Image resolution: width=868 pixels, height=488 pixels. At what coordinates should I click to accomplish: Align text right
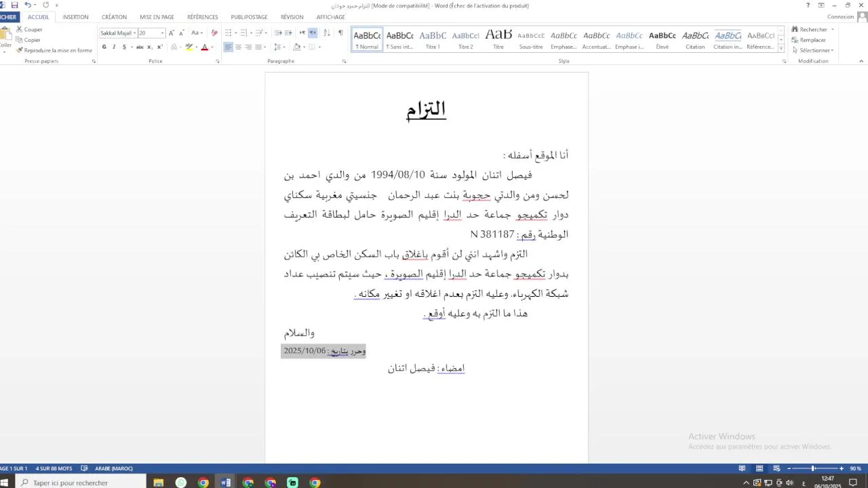tap(248, 47)
